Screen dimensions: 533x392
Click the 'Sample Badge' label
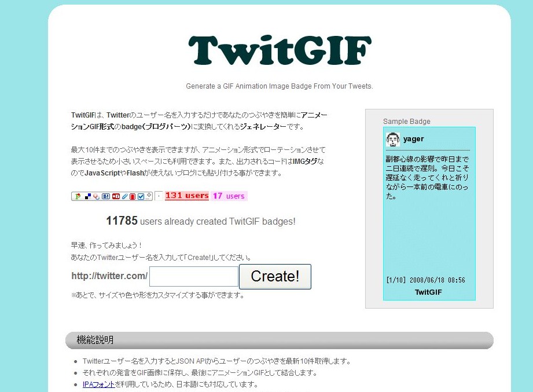click(x=406, y=122)
